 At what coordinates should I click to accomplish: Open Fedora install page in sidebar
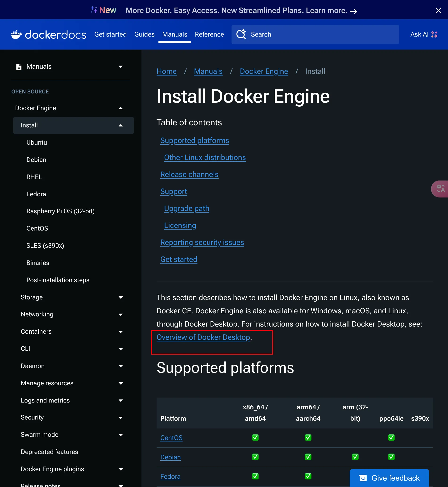pyautogui.click(x=36, y=194)
